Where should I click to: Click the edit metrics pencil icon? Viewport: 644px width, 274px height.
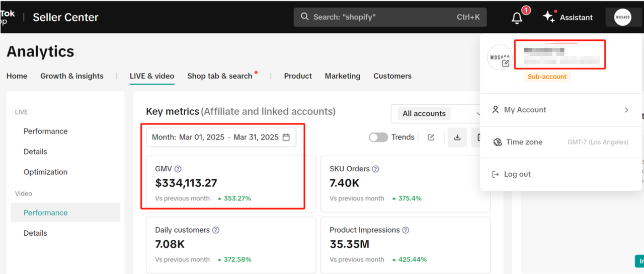[x=431, y=137]
